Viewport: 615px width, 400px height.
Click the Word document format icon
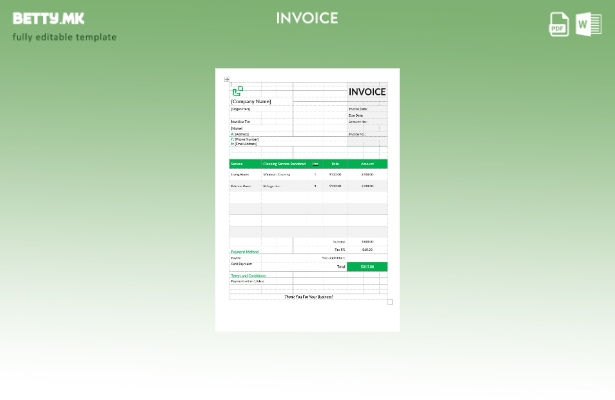click(x=588, y=24)
